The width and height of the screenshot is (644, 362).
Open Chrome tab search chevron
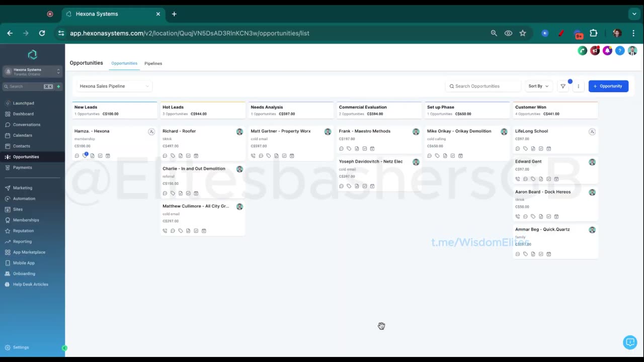(634, 14)
